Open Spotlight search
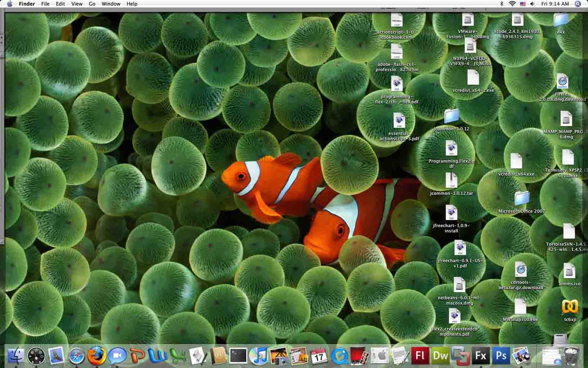Screen dimensions: 588x368 pyautogui.click(x=578, y=4)
